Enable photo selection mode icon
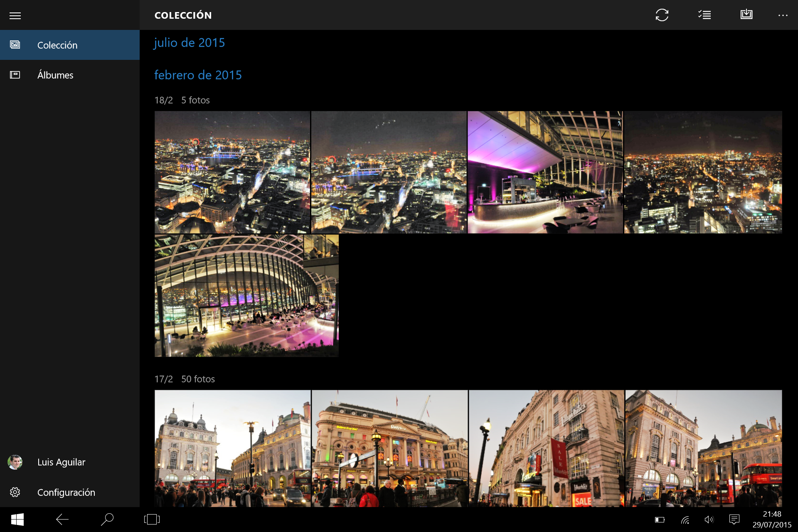The image size is (798, 532). click(704, 15)
